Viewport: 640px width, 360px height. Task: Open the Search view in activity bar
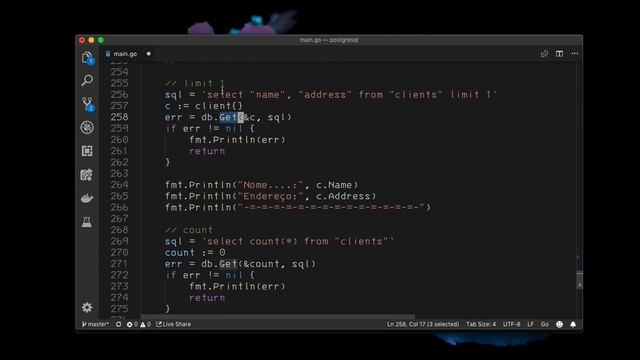[x=87, y=80]
